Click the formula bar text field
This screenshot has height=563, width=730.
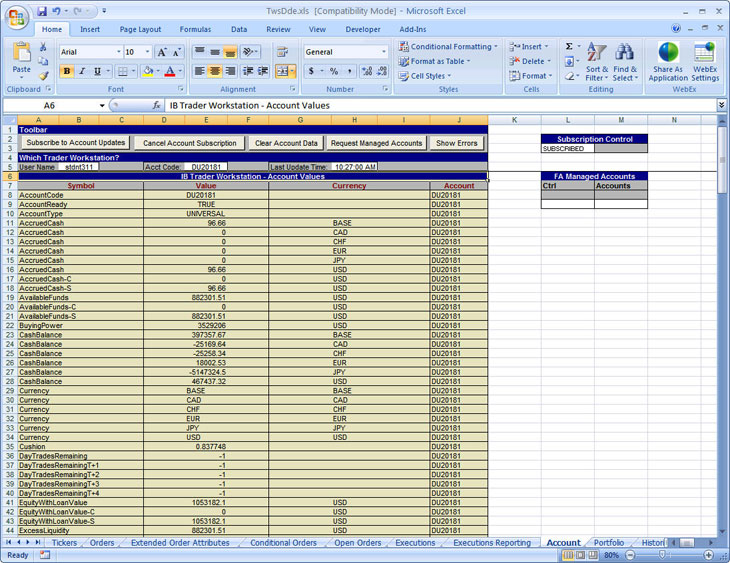[x=440, y=106]
